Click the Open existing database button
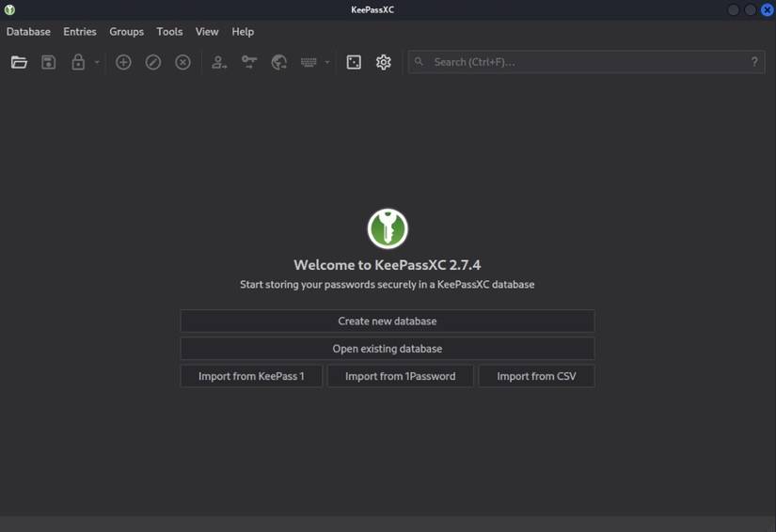Image resolution: width=776 pixels, height=532 pixels. pos(388,349)
